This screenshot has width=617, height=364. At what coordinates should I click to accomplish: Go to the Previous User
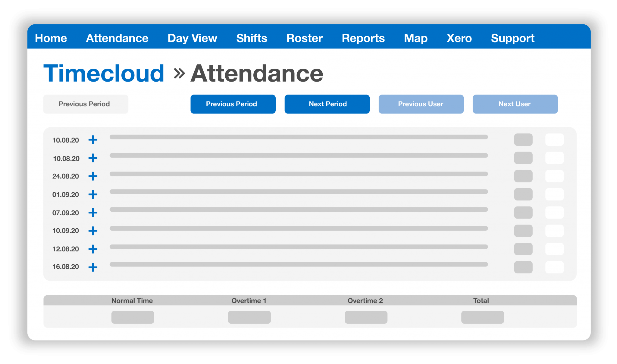pyautogui.click(x=421, y=104)
